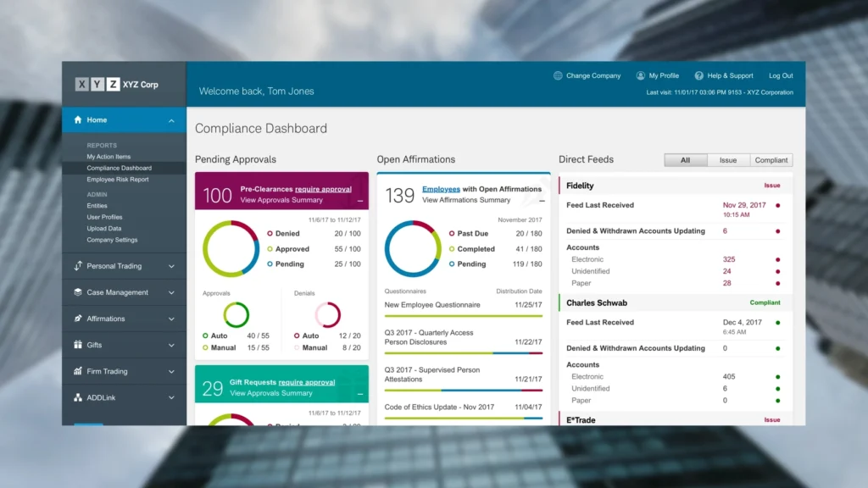Click the Home icon in the sidebar
Viewport: 868px width, 488px height.
[76, 119]
